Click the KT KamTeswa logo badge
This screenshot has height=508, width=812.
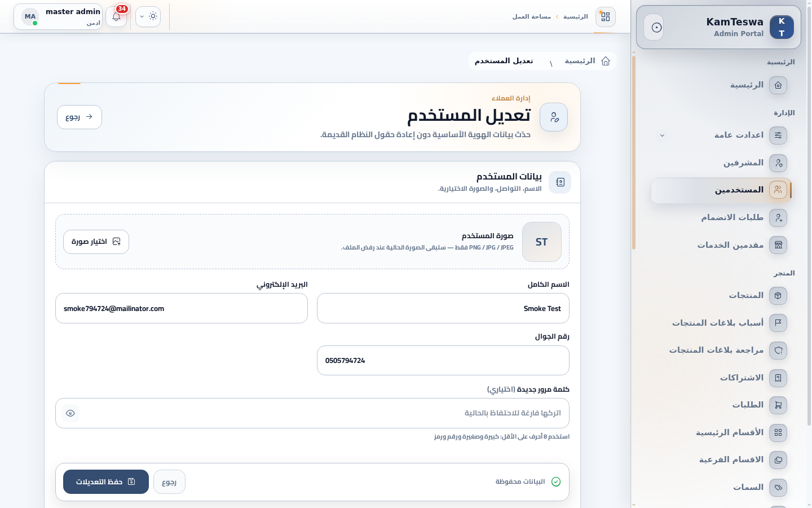(782, 27)
